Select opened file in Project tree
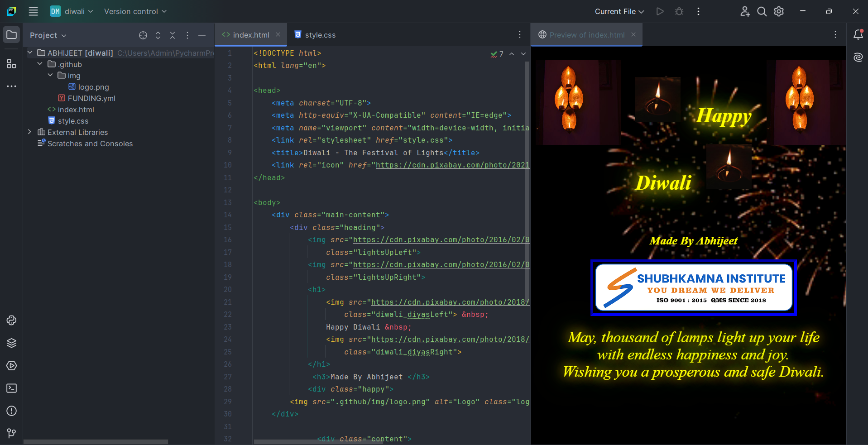Viewport: 868px width, 445px height. click(143, 35)
